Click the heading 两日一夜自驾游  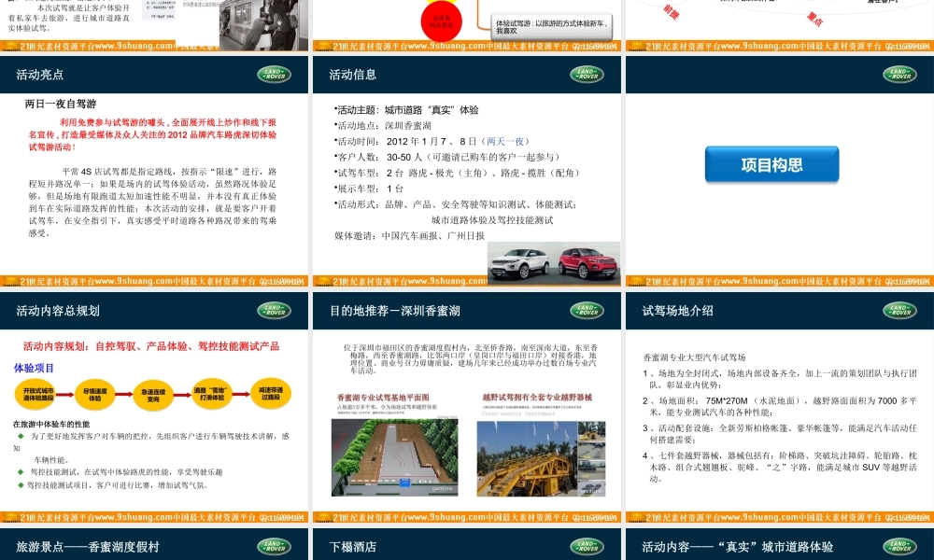click(61, 104)
